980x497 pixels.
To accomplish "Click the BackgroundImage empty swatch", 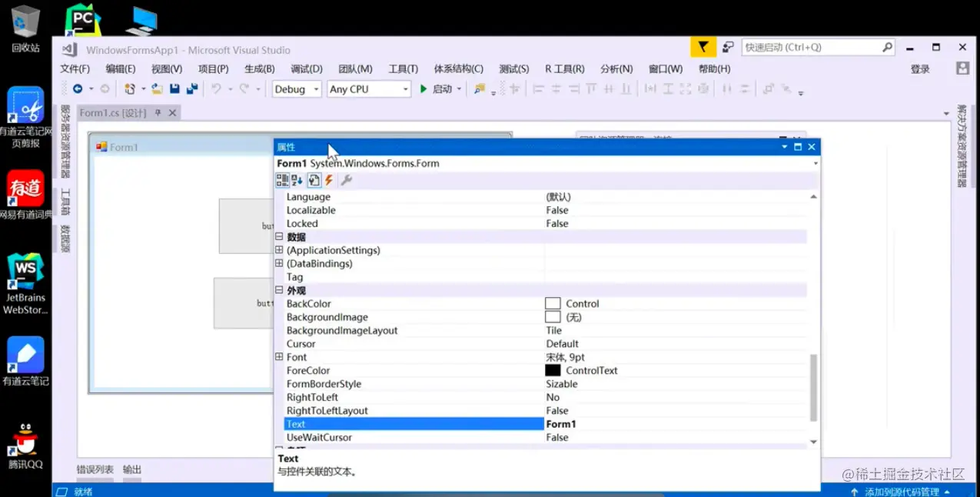I will (553, 317).
